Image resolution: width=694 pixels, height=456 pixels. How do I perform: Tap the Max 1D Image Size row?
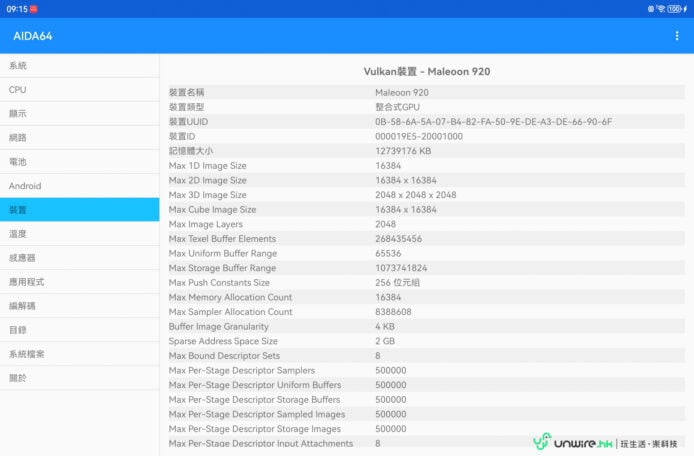click(x=427, y=166)
